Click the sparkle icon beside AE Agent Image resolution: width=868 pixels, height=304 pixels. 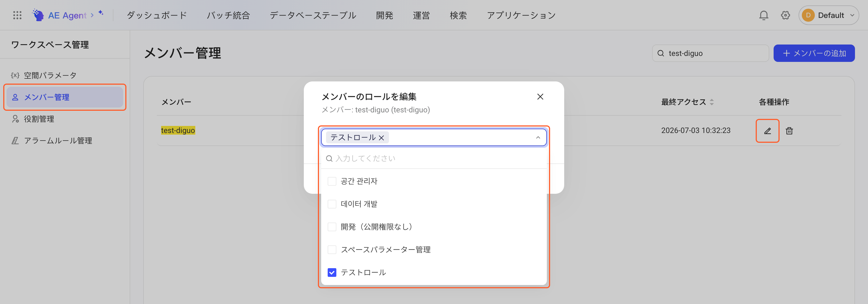click(x=101, y=13)
